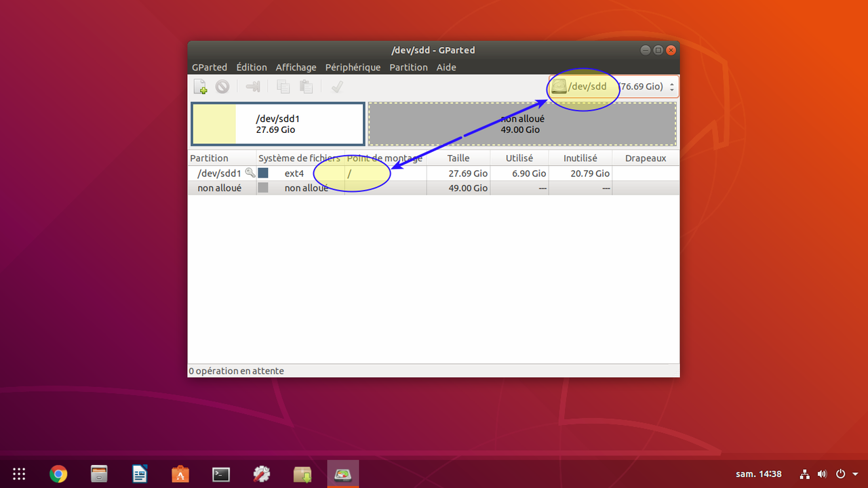Image resolution: width=868 pixels, height=488 pixels.
Task: Click the 20.79 Gio unused cell
Action: click(x=589, y=173)
